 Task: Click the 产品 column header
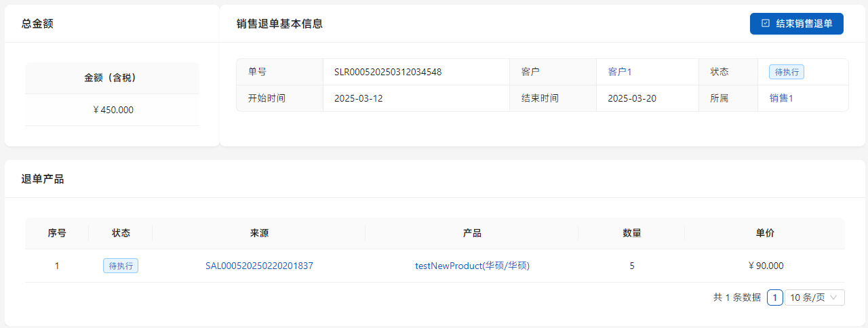pos(472,233)
